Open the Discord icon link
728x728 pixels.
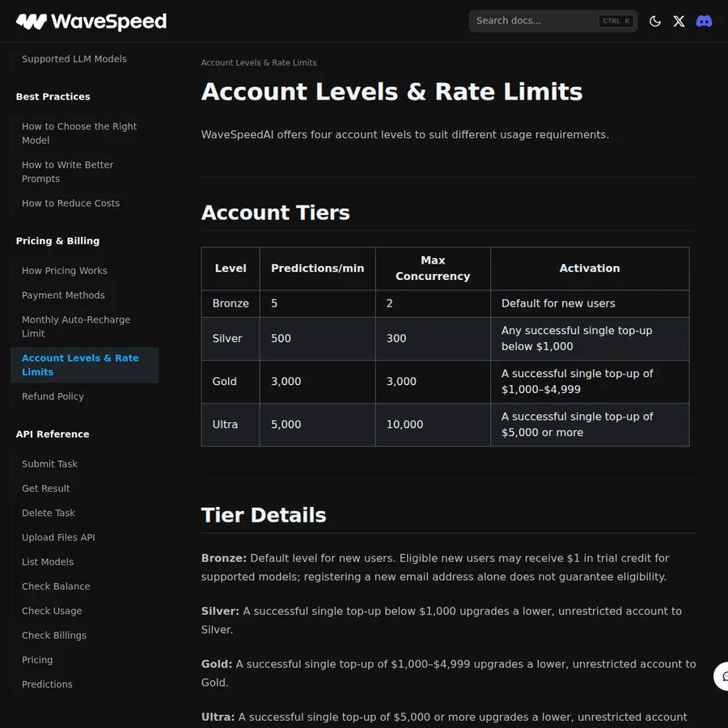click(704, 21)
